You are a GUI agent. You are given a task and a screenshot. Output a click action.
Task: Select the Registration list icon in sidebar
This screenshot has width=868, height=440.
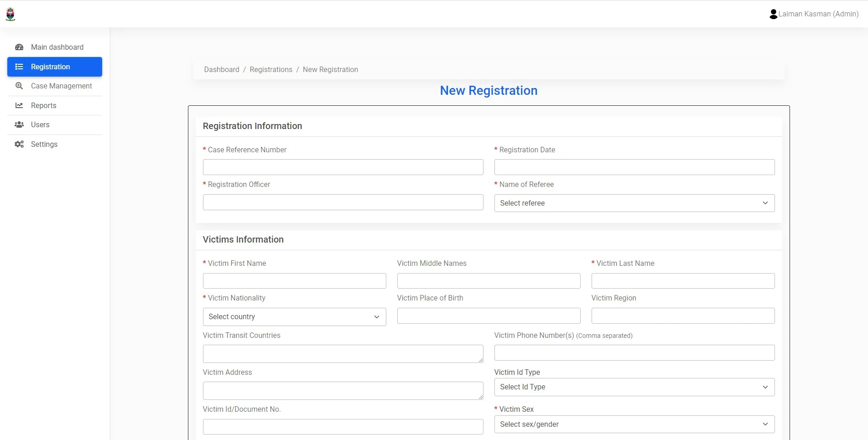coord(18,67)
